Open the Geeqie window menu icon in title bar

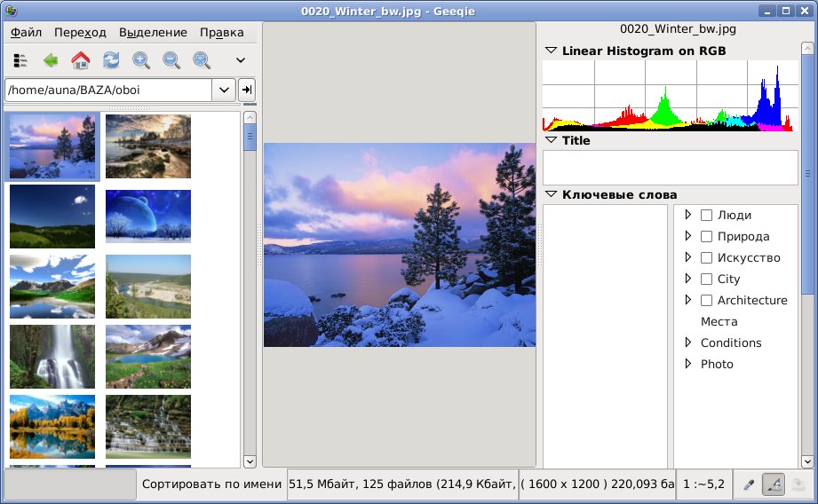pyautogui.click(x=10, y=11)
